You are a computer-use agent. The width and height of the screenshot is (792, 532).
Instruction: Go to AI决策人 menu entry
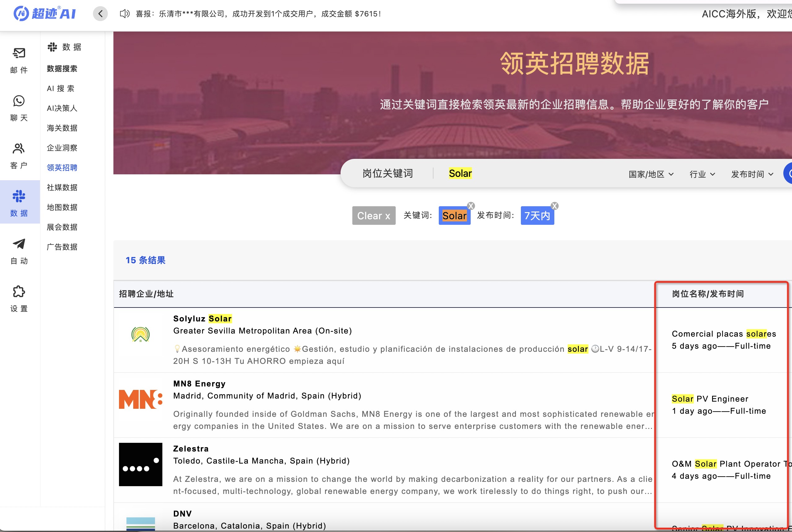62,108
